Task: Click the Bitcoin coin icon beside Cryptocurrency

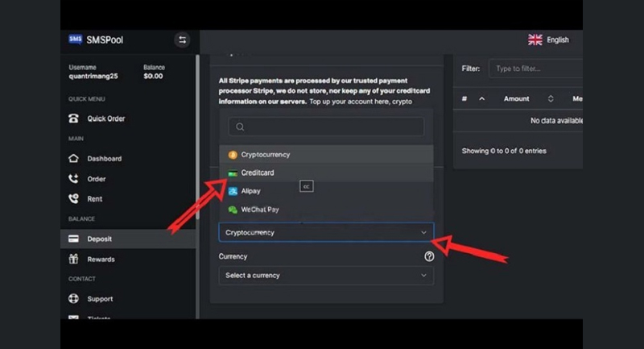Action: pyautogui.click(x=233, y=155)
